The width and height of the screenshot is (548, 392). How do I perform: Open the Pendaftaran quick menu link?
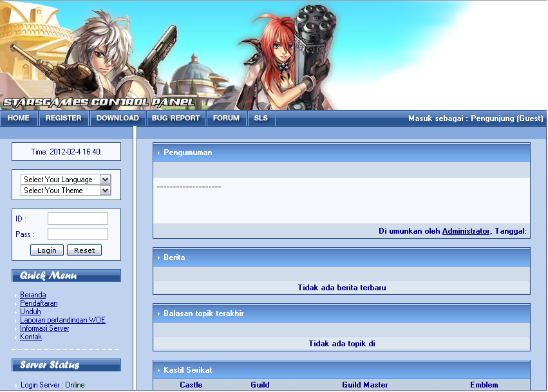click(x=39, y=303)
